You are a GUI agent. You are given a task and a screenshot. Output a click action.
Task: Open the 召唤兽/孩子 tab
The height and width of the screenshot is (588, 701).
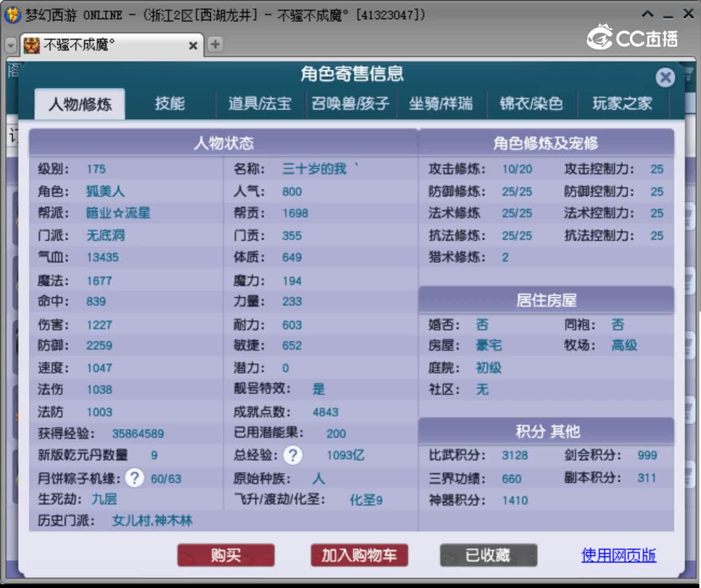[x=350, y=103]
